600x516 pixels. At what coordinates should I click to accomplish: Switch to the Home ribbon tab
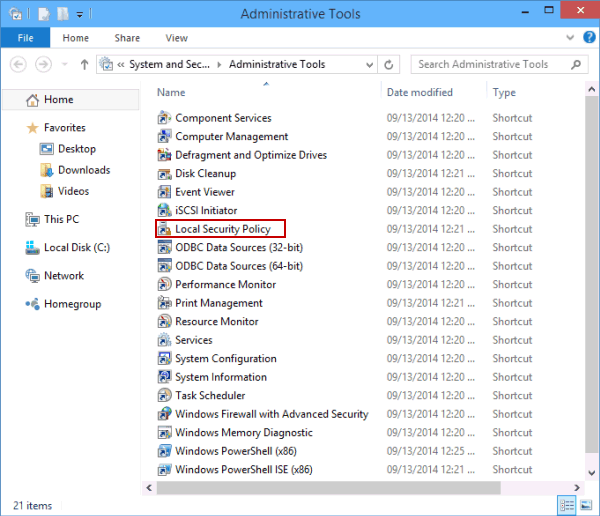point(76,38)
